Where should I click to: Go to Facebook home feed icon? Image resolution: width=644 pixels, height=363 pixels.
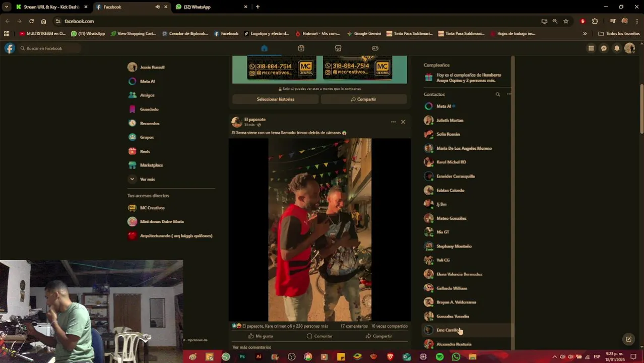(x=264, y=48)
